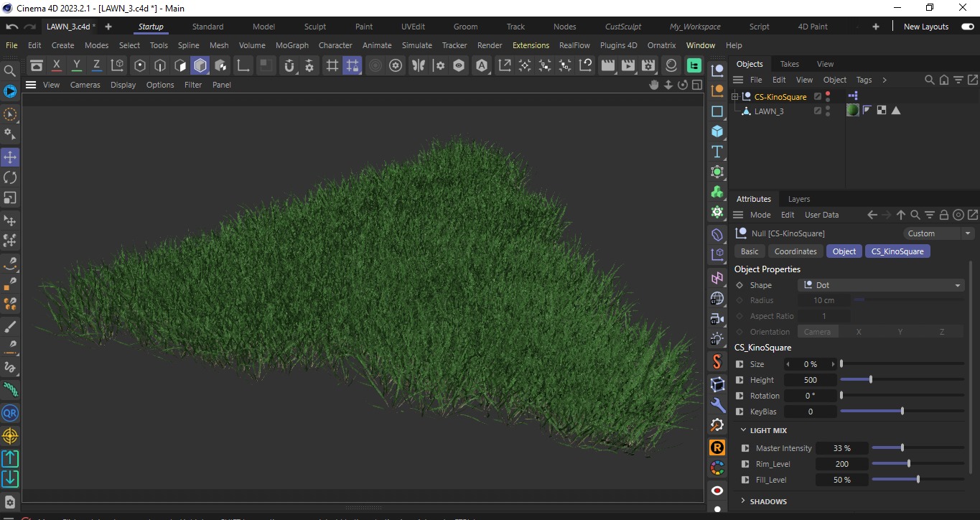The height and width of the screenshot is (520, 980).
Task: Switch to Polygons mode in top toolbar
Action: [200, 65]
